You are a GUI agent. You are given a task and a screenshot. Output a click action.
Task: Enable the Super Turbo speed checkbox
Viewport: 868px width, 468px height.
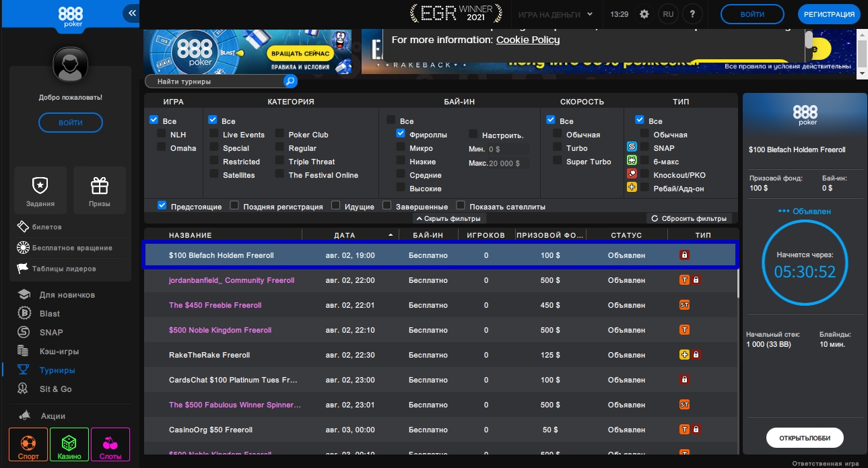pos(558,161)
